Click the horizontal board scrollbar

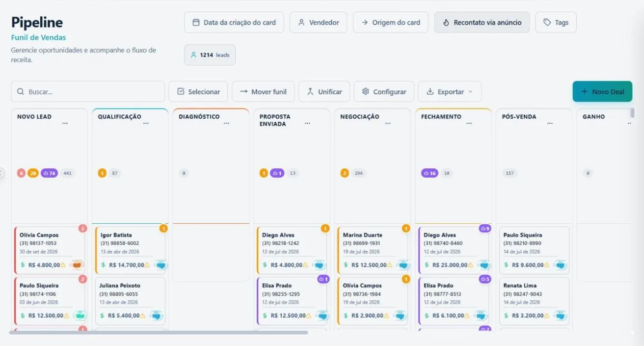click(159, 333)
